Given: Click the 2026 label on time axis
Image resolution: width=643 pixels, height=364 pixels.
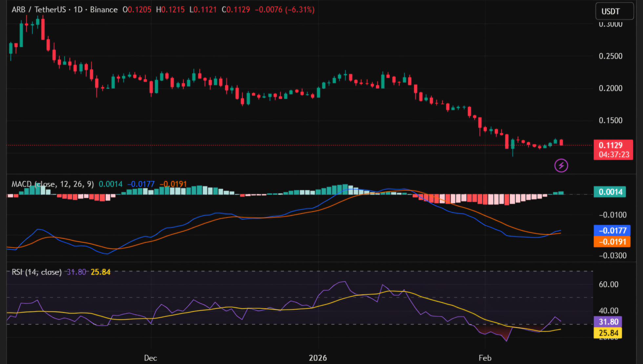Looking at the screenshot, I should 318,358.
